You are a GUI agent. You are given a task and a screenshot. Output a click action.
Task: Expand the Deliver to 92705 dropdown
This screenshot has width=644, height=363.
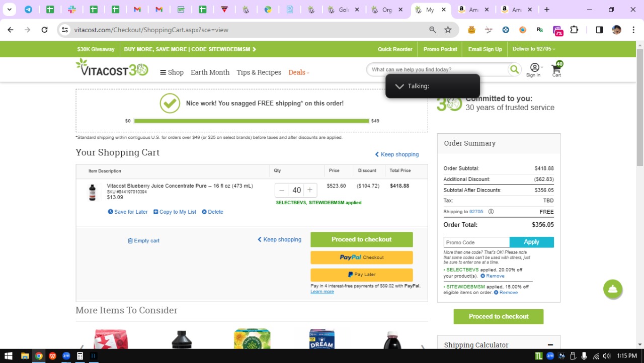pos(534,49)
